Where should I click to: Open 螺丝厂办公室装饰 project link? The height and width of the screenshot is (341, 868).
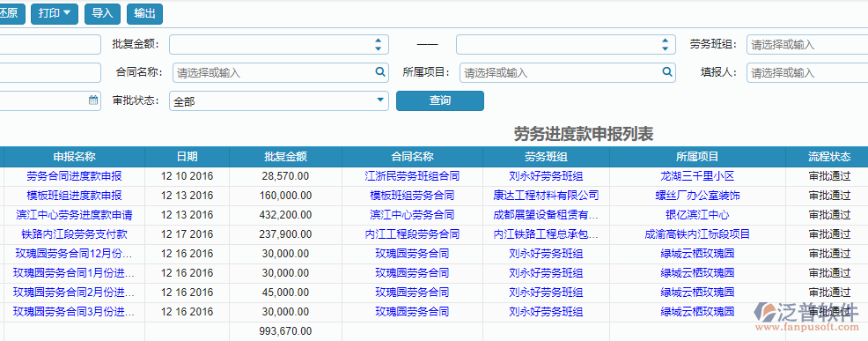[x=697, y=196]
